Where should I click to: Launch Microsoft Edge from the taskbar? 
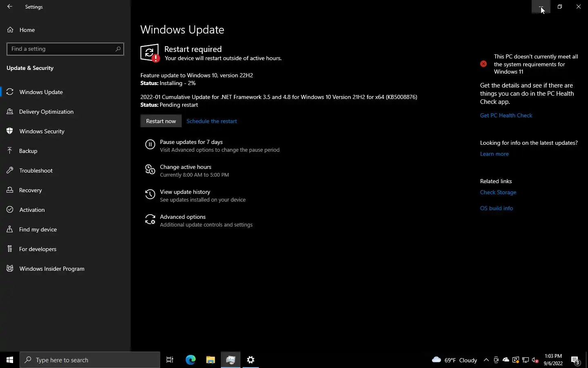[x=191, y=360]
